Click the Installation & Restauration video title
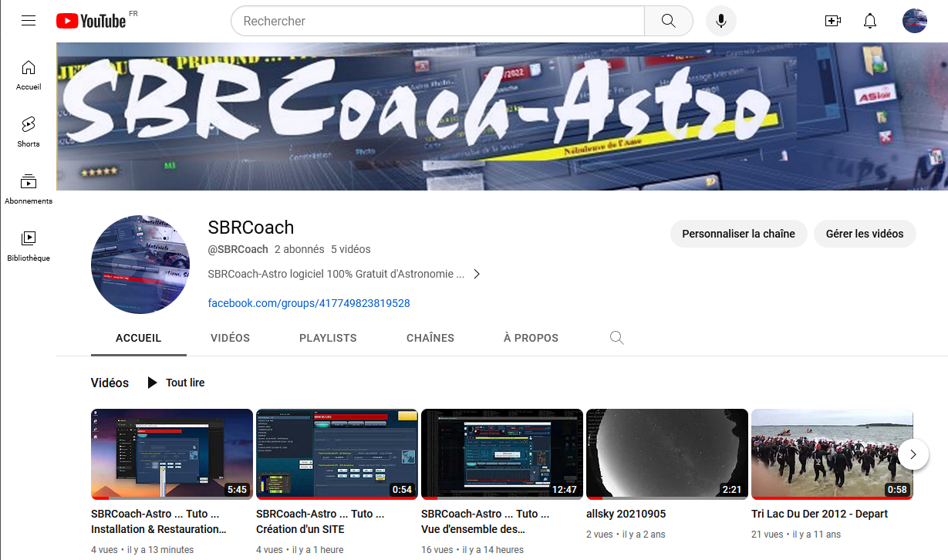This screenshot has height=560, width=948. (x=159, y=521)
